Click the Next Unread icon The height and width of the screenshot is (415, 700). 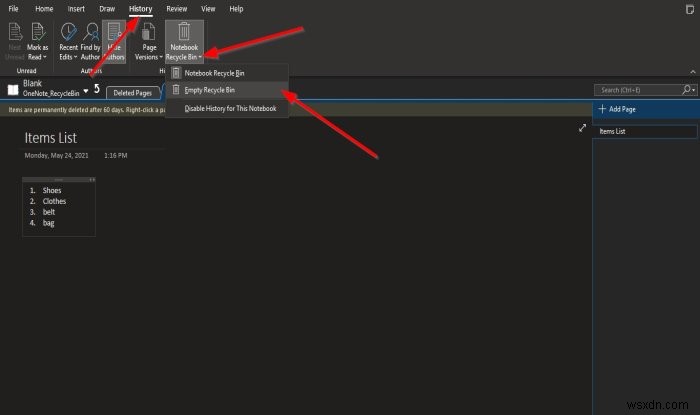[x=15, y=32]
